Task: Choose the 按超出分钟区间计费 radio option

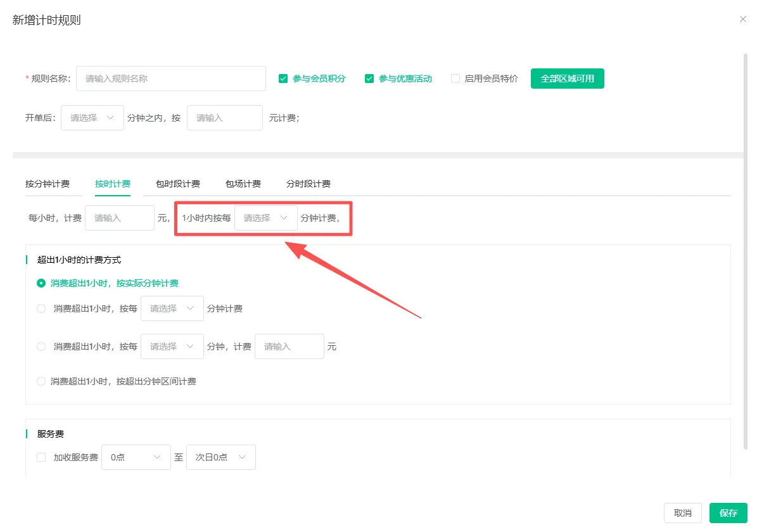Action: tap(41, 382)
